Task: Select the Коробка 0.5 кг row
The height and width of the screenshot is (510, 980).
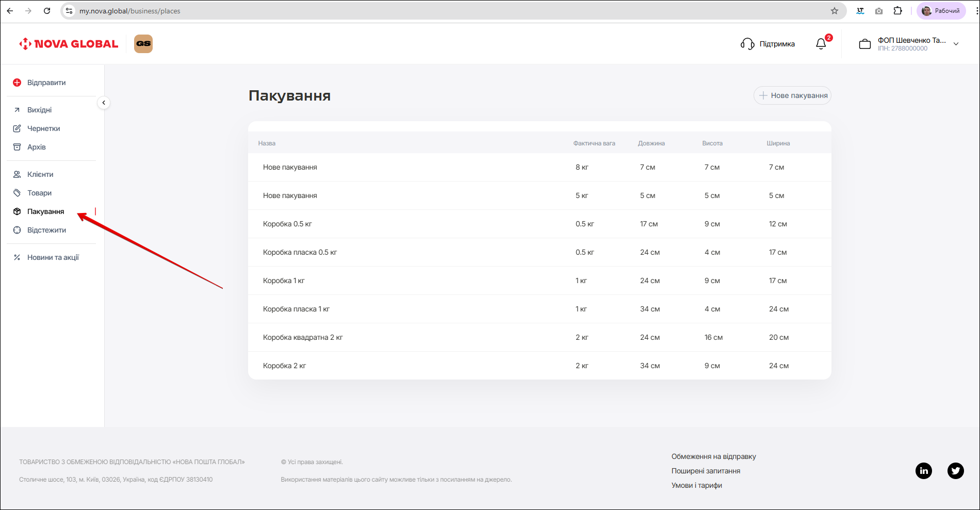Action: coord(540,224)
